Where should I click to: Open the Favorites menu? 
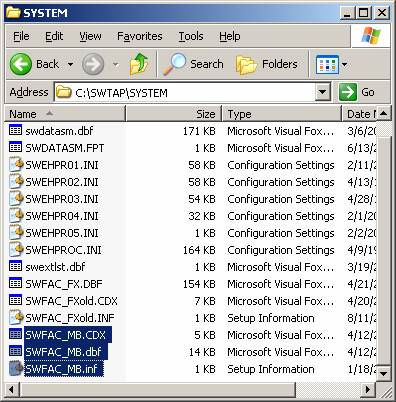pyautogui.click(x=140, y=36)
